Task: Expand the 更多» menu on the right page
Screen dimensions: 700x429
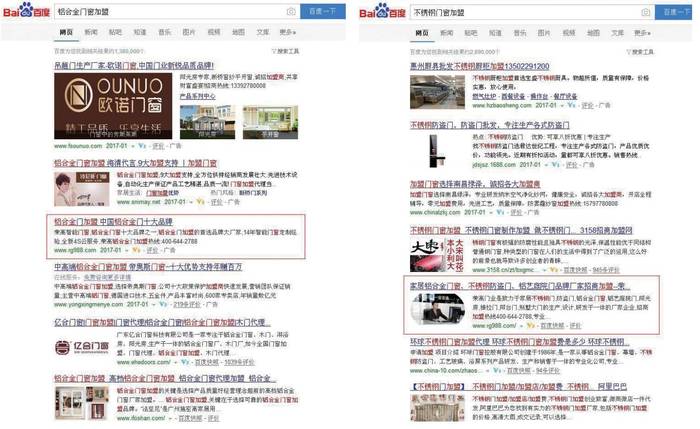Action: [642, 33]
